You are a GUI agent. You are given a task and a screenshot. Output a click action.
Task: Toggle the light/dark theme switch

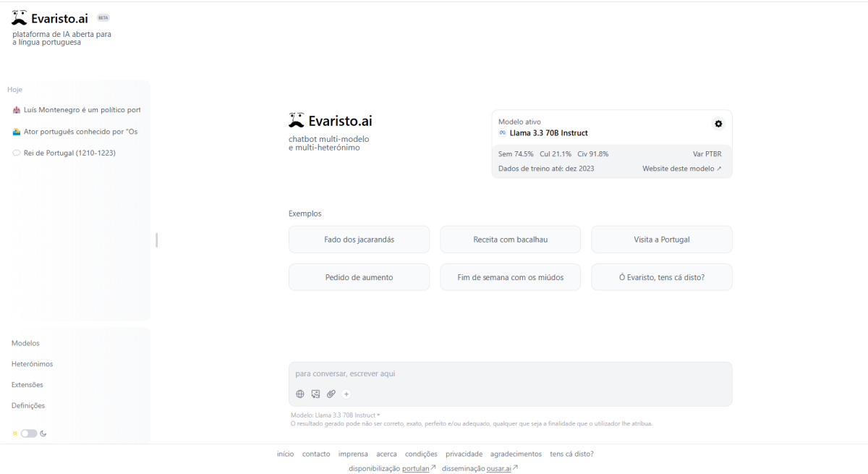(29, 433)
